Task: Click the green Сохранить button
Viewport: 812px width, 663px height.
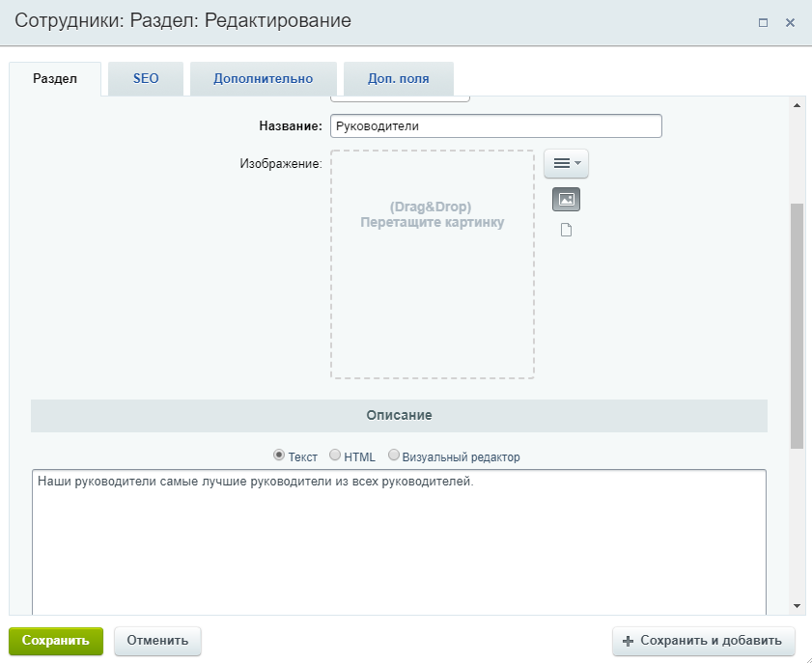Action: click(56, 641)
